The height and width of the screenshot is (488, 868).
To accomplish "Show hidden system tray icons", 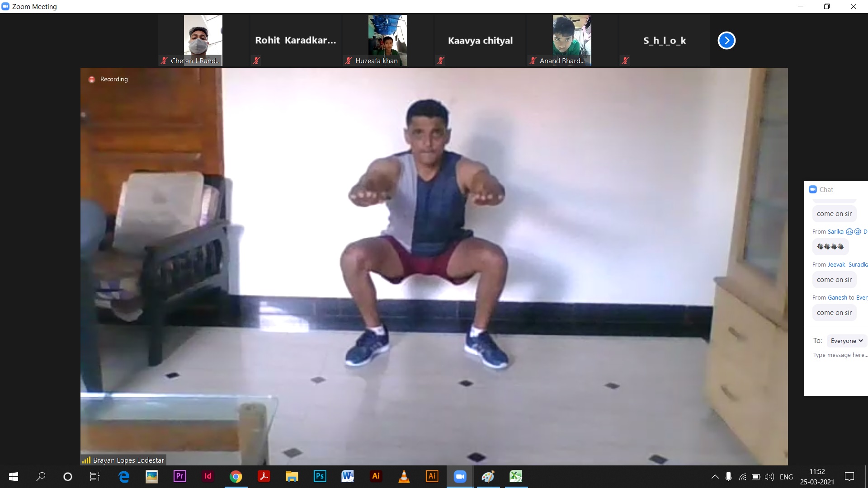I will 715,477.
